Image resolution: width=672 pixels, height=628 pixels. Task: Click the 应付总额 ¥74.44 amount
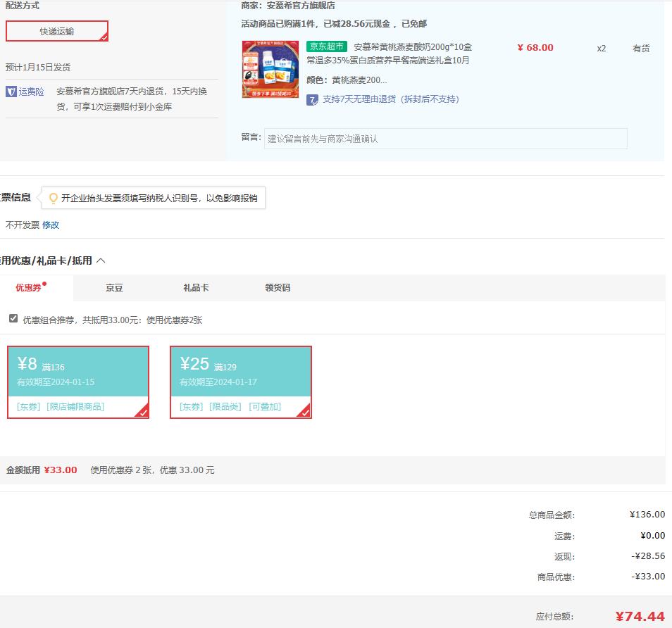(640, 617)
